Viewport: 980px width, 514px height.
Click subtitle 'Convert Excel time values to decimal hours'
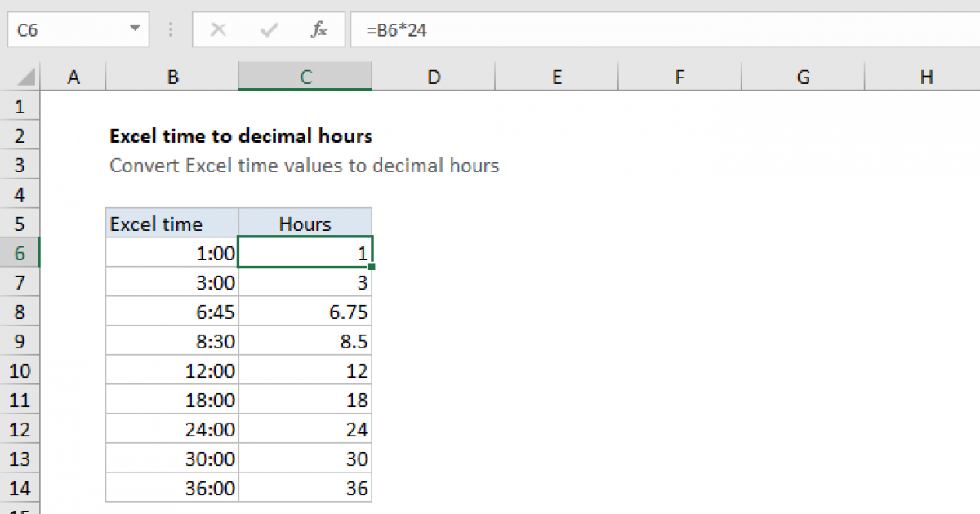[304, 166]
